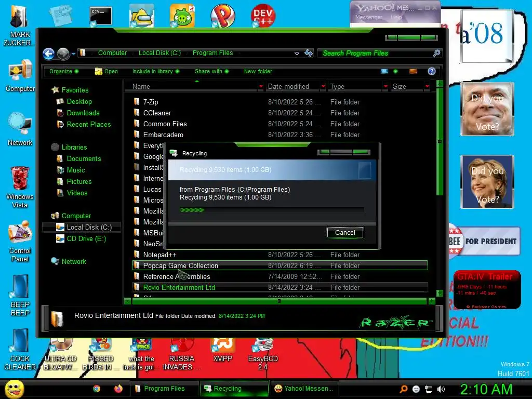
Task: Select Favorites in the navigation pane
Action: point(75,90)
